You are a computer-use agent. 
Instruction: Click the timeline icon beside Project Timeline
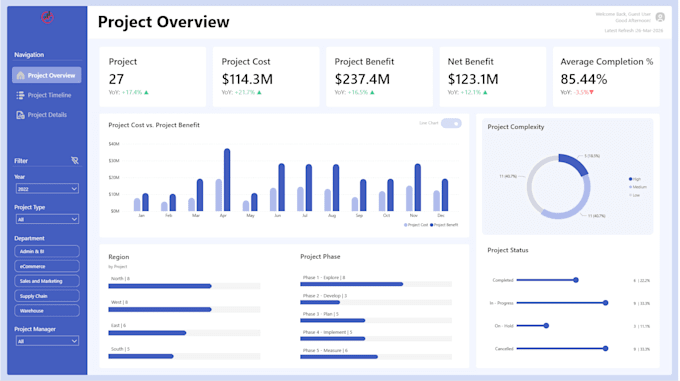pyautogui.click(x=20, y=95)
